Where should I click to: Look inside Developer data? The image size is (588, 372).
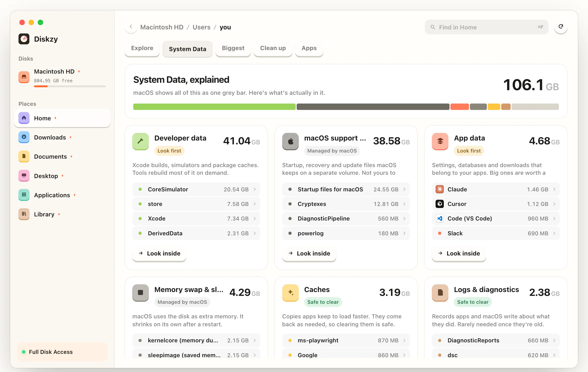point(159,253)
